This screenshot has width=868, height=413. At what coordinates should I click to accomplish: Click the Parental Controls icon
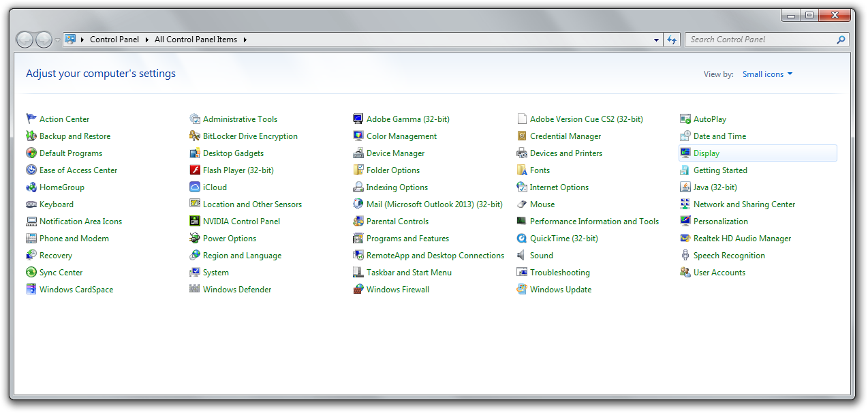point(358,221)
